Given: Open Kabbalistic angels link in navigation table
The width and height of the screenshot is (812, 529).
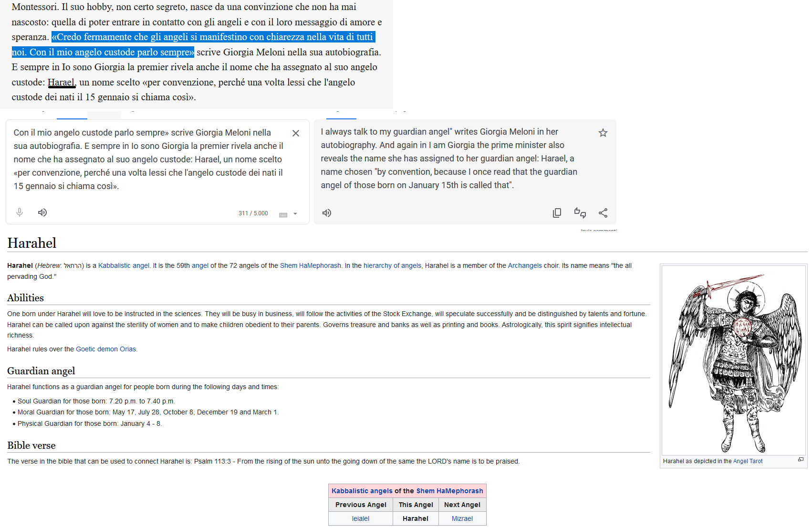Looking at the screenshot, I should click(x=362, y=491).
